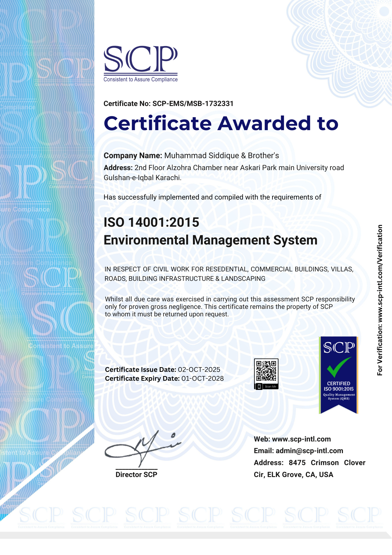Open the www.scp-intl.com web link
The width and height of the screenshot is (392, 555).
point(301,439)
